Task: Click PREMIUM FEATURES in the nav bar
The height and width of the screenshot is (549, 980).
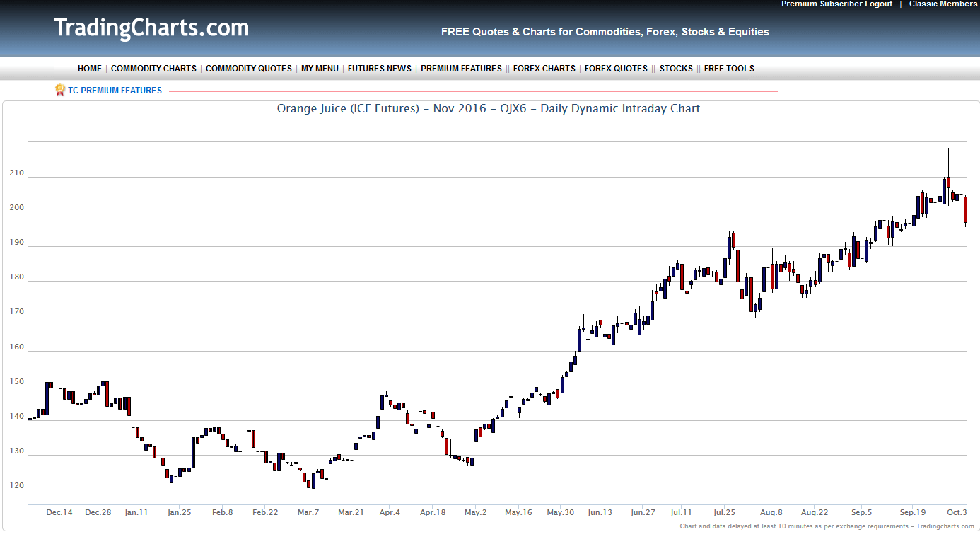Action: [461, 69]
